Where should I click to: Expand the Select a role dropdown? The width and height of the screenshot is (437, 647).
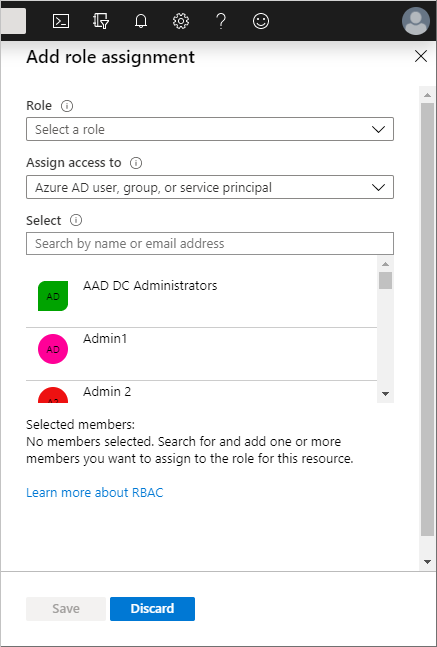tap(210, 129)
